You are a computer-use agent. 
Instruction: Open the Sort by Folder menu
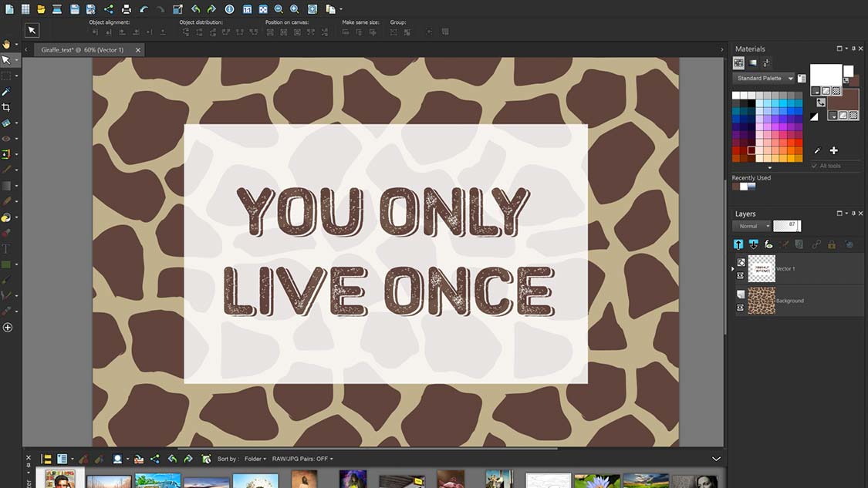tap(255, 459)
